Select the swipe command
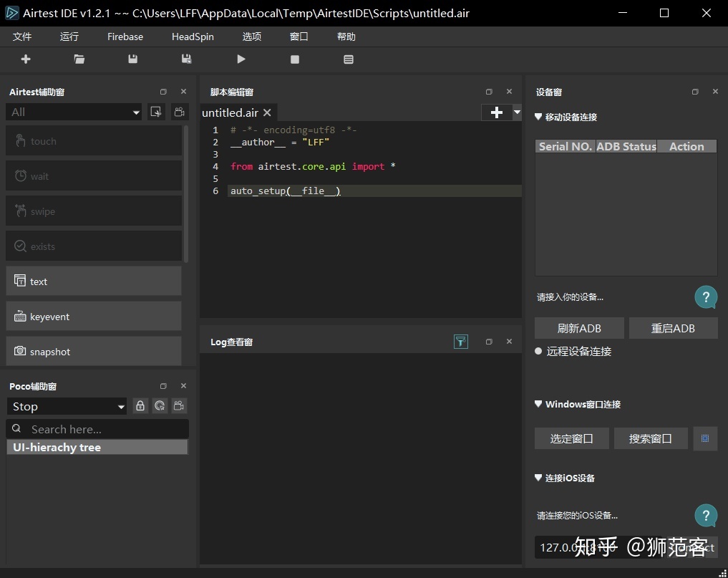Screen dimensions: 728x578 94,211
